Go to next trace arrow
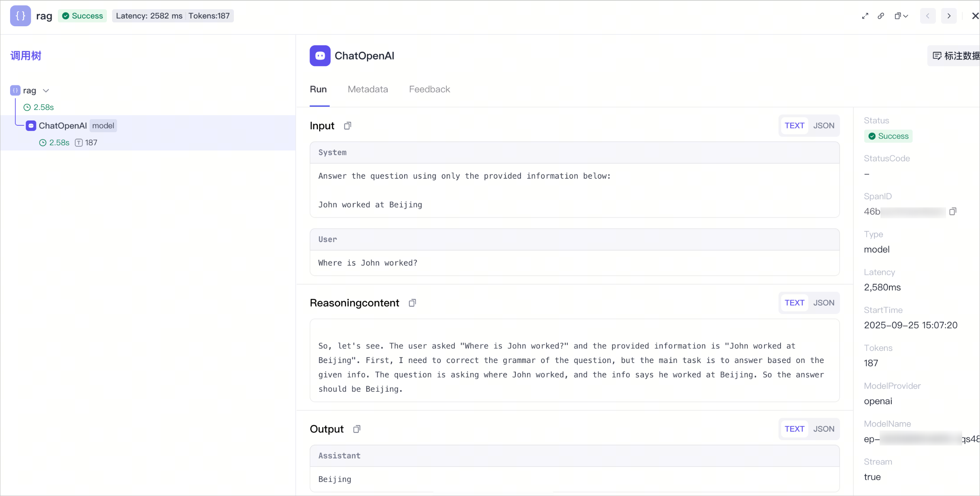The height and width of the screenshot is (496, 980). point(949,16)
